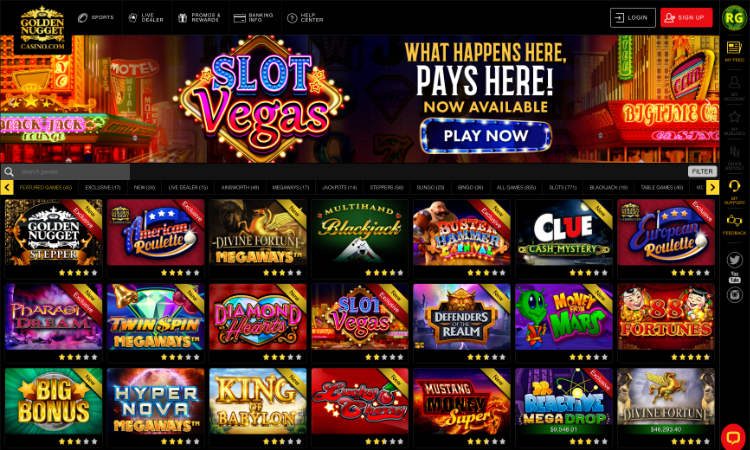Click the Login button

click(632, 18)
